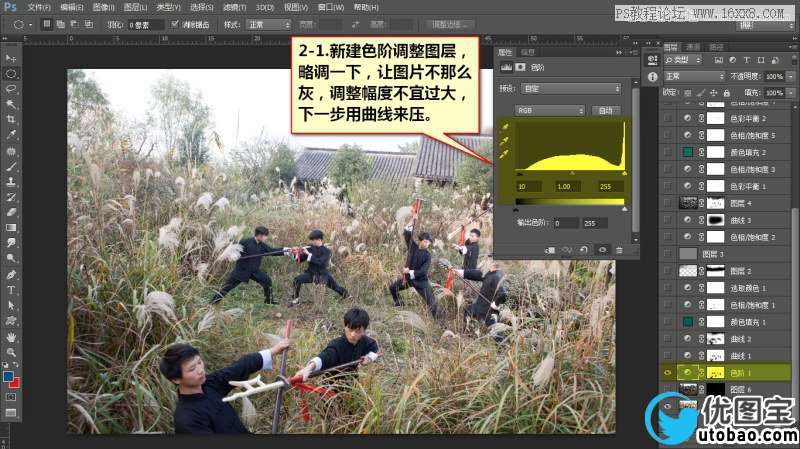The image size is (800, 449).
Task: Select the Zoom tool
Action: click(11, 352)
